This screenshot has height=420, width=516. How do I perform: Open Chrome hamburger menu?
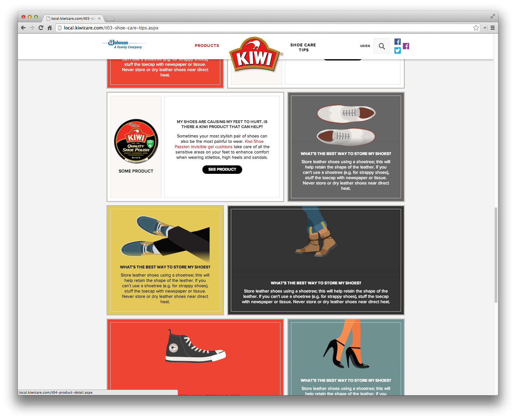(493, 28)
